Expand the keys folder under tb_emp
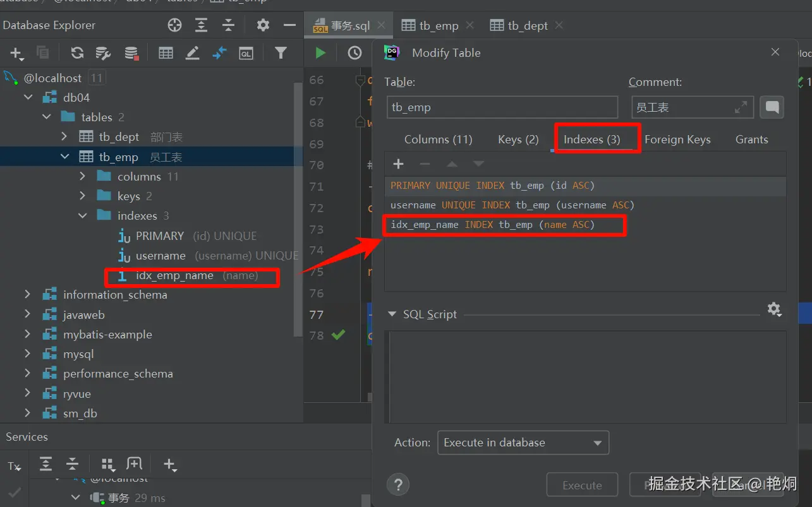This screenshot has height=507, width=812. (x=83, y=196)
